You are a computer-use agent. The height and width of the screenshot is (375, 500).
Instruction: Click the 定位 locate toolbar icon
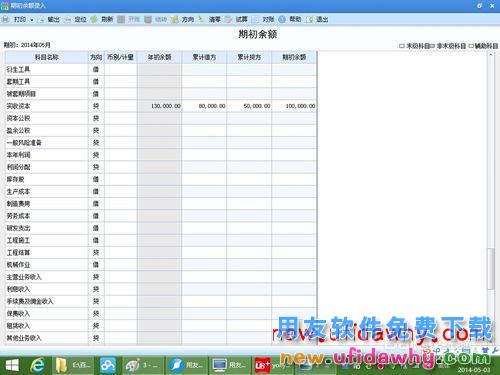pyautogui.click(x=68, y=20)
